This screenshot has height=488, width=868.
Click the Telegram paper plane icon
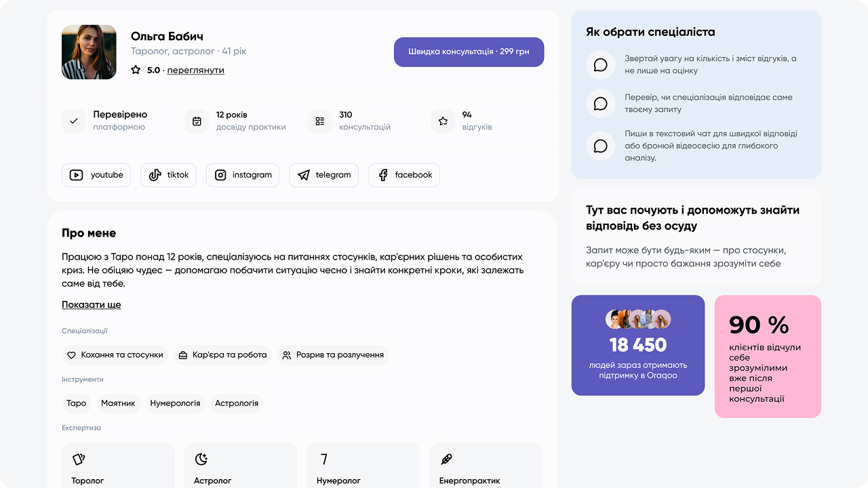[303, 175]
